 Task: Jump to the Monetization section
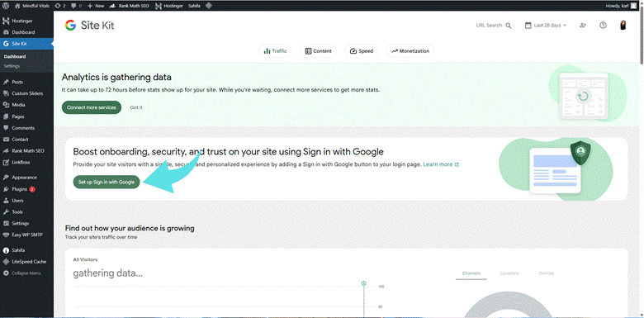(x=410, y=51)
